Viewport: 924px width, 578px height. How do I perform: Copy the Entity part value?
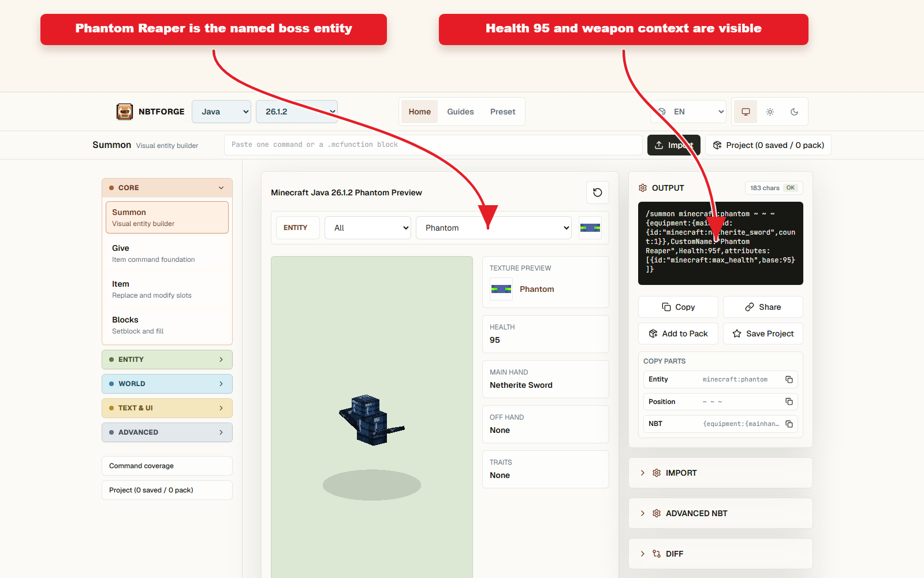point(789,380)
